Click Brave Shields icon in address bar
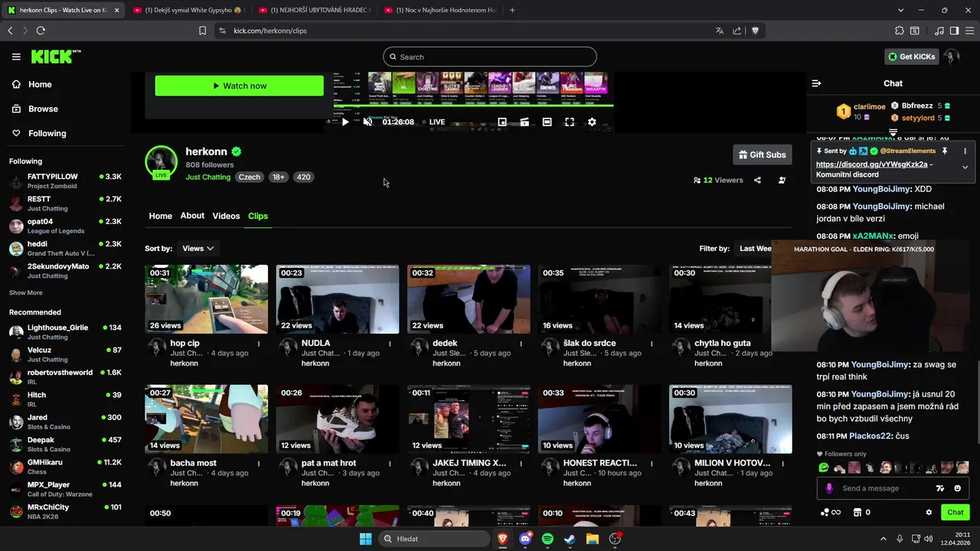The height and width of the screenshot is (551, 980). coord(755,31)
